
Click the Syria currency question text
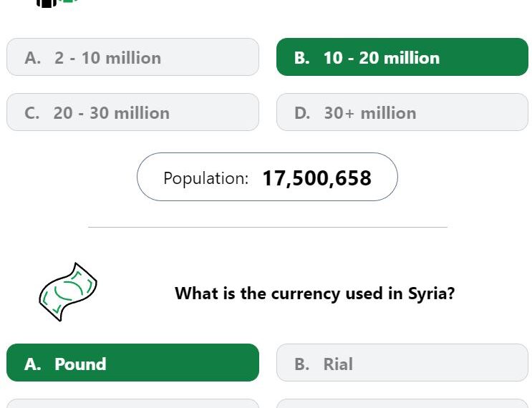[314, 293]
